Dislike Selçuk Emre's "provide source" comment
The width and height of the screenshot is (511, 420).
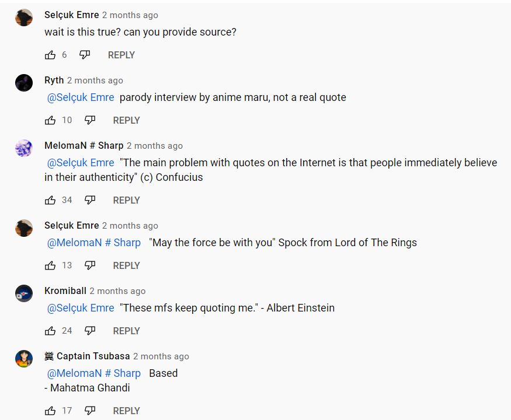pos(85,55)
